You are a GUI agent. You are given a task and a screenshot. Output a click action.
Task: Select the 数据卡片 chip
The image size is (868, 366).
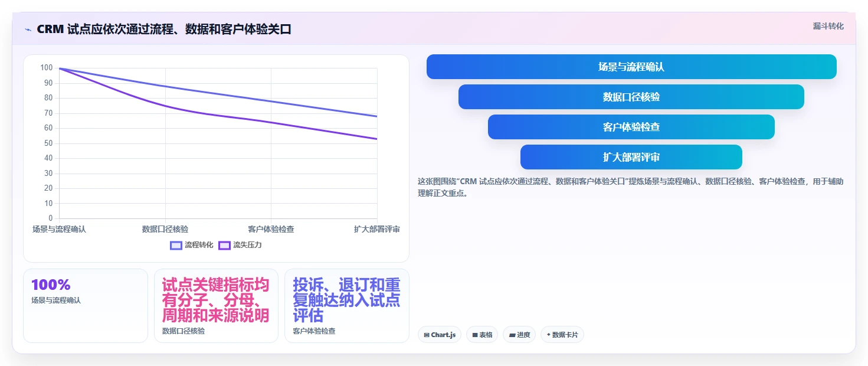coord(562,335)
